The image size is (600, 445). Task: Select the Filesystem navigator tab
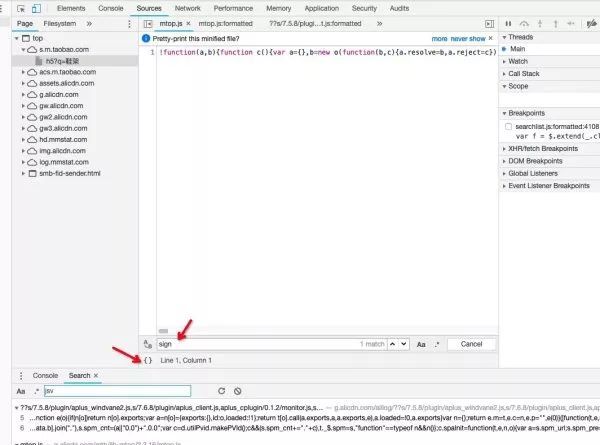point(60,24)
